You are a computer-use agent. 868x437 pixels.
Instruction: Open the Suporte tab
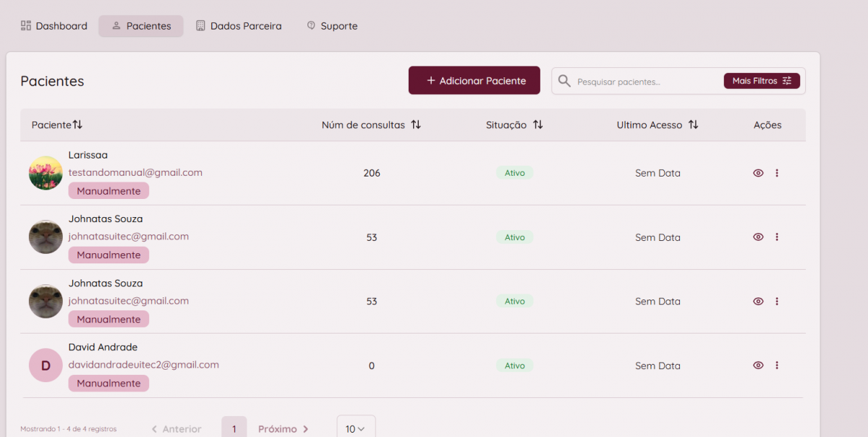tap(332, 26)
